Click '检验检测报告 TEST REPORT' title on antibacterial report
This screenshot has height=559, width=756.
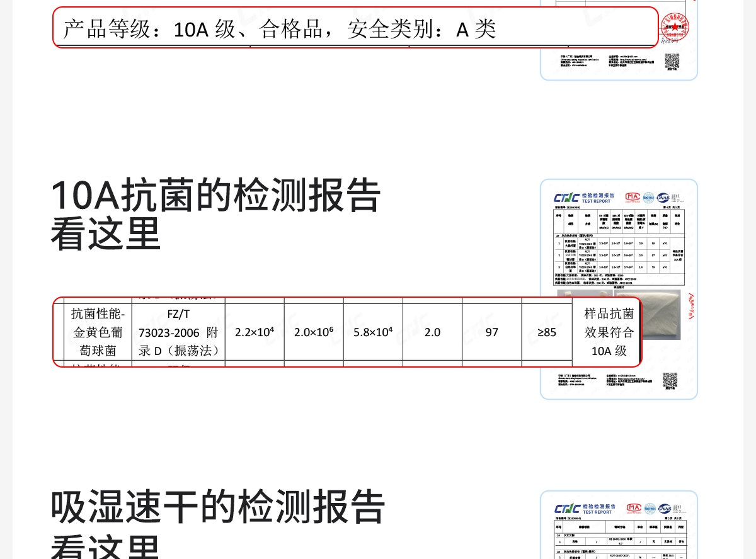tap(598, 197)
